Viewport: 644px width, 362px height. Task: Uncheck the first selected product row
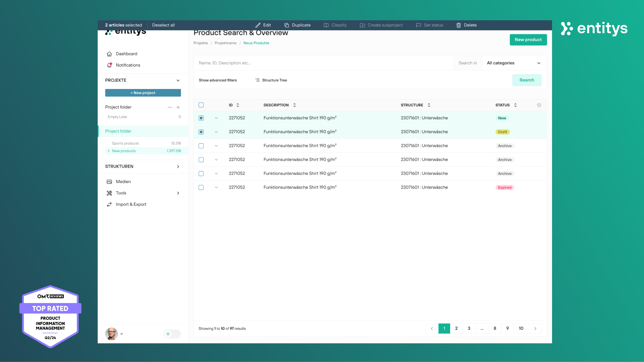click(201, 118)
